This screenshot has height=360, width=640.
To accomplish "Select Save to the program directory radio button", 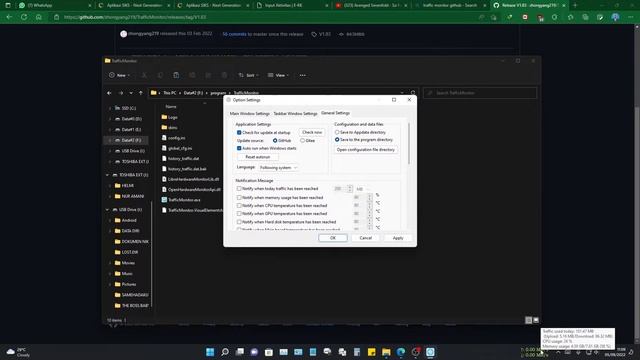I will coord(337,140).
